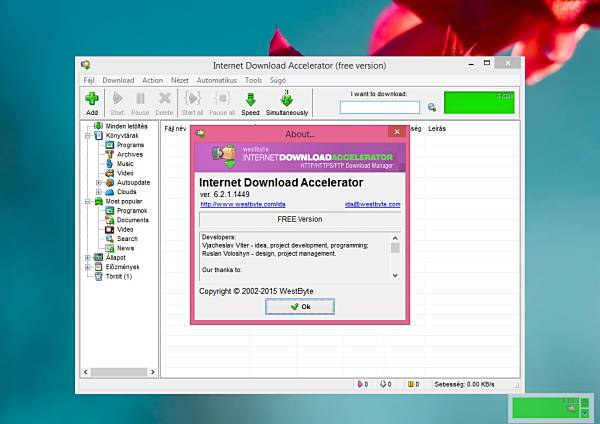The height and width of the screenshot is (424, 600).
Task: Click the Pause toolbar icon
Action: 140,98
